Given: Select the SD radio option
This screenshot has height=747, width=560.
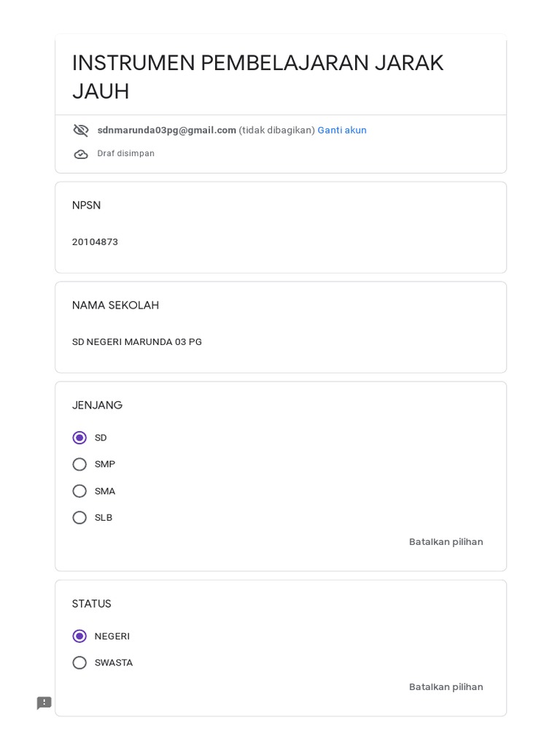Looking at the screenshot, I should [80, 438].
